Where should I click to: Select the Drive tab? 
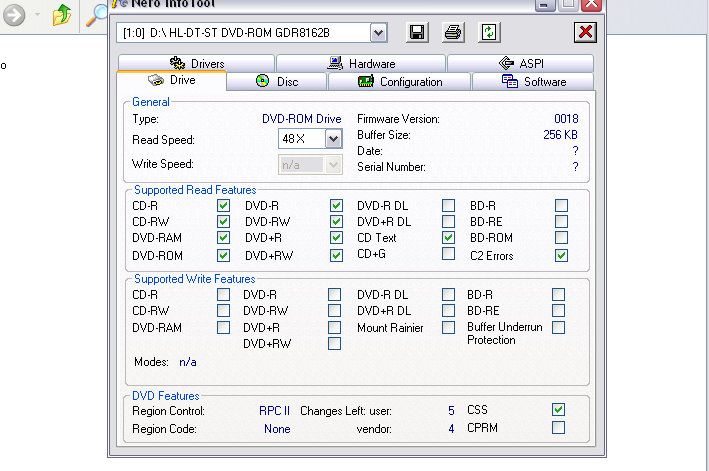pyautogui.click(x=171, y=80)
